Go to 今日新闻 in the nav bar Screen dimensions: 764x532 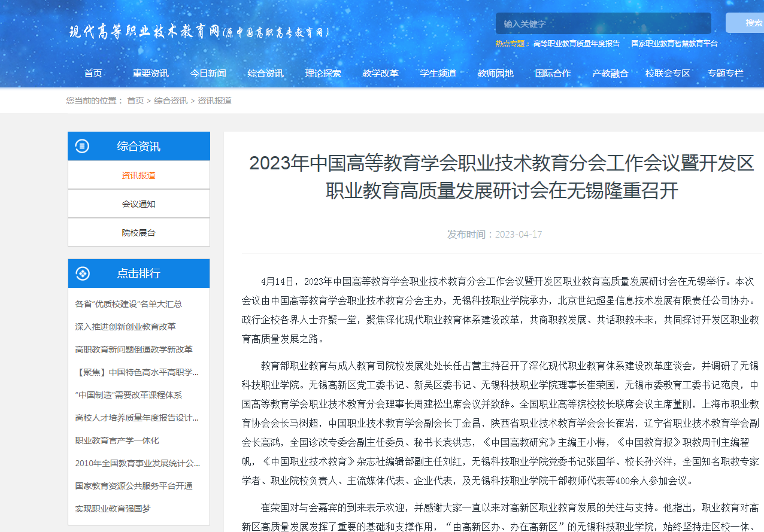pos(208,74)
